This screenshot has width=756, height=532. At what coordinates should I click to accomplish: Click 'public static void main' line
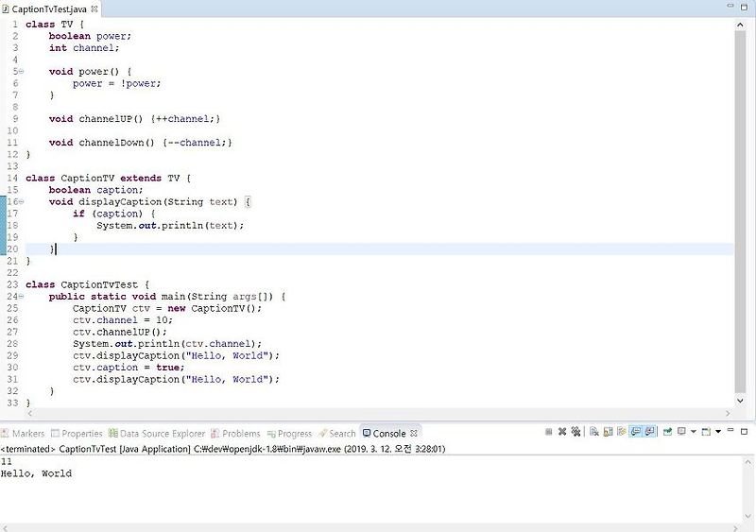[x=167, y=297]
